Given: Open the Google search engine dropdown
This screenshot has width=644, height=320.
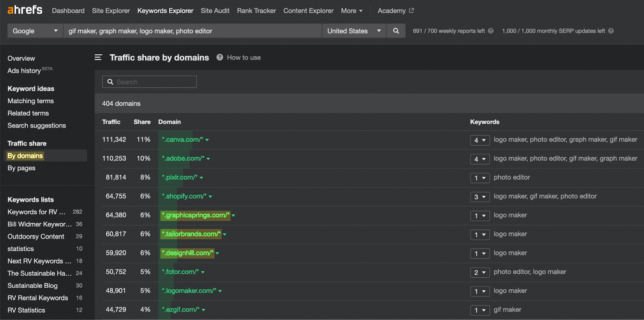Looking at the screenshot, I should 35,31.
